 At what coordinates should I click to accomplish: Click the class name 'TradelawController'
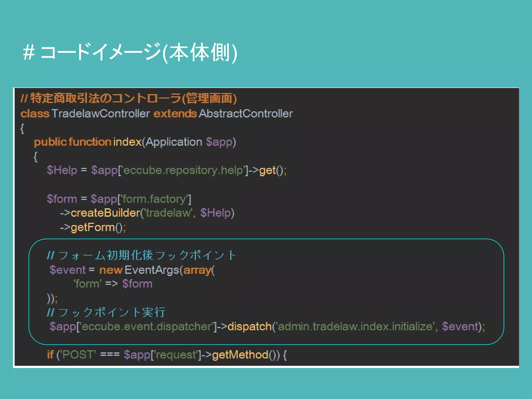(x=101, y=114)
